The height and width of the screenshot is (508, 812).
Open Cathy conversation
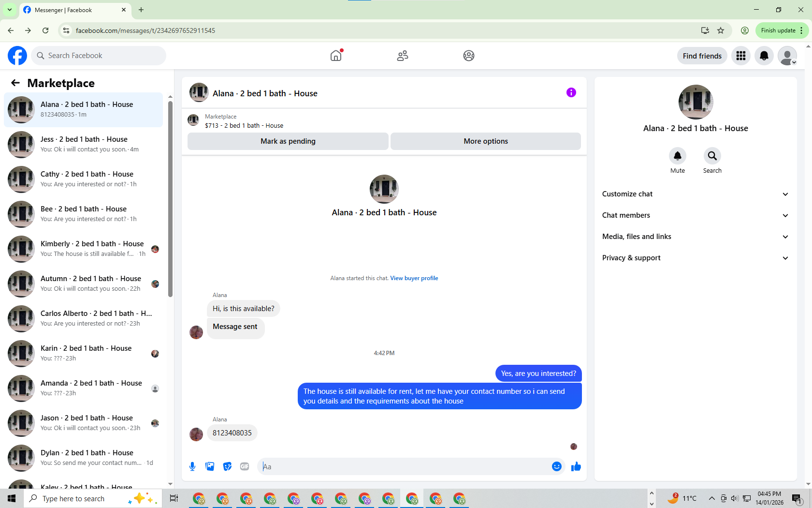tap(84, 179)
